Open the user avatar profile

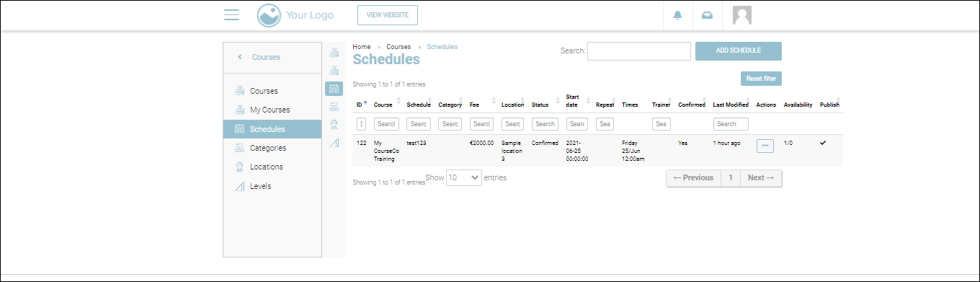point(742,15)
